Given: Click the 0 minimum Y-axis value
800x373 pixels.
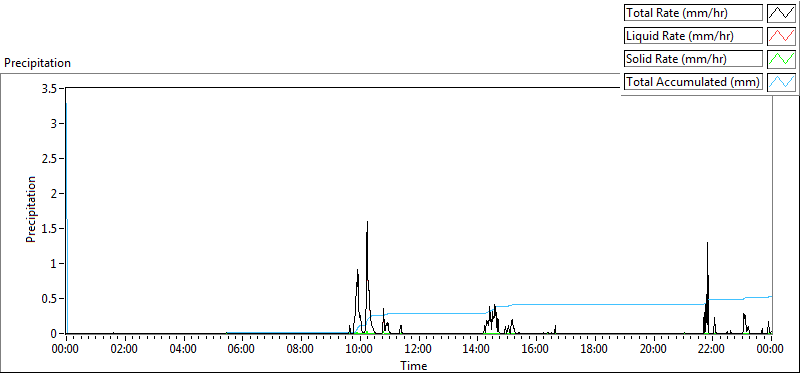Looking at the screenshot, I should point(57,334).
